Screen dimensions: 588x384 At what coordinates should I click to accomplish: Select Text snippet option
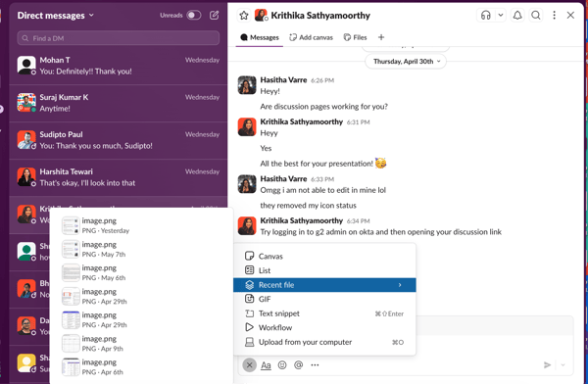(x=324, y=313)
